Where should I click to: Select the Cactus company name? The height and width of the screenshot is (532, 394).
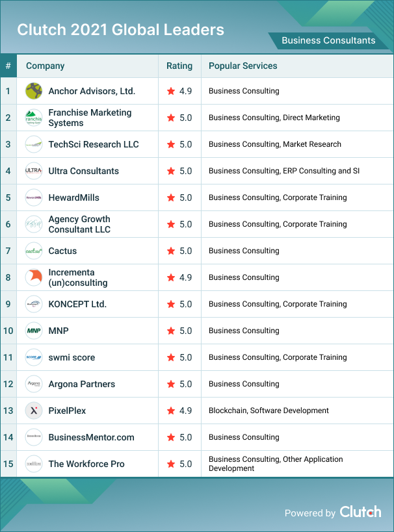(x=62, y=251)
